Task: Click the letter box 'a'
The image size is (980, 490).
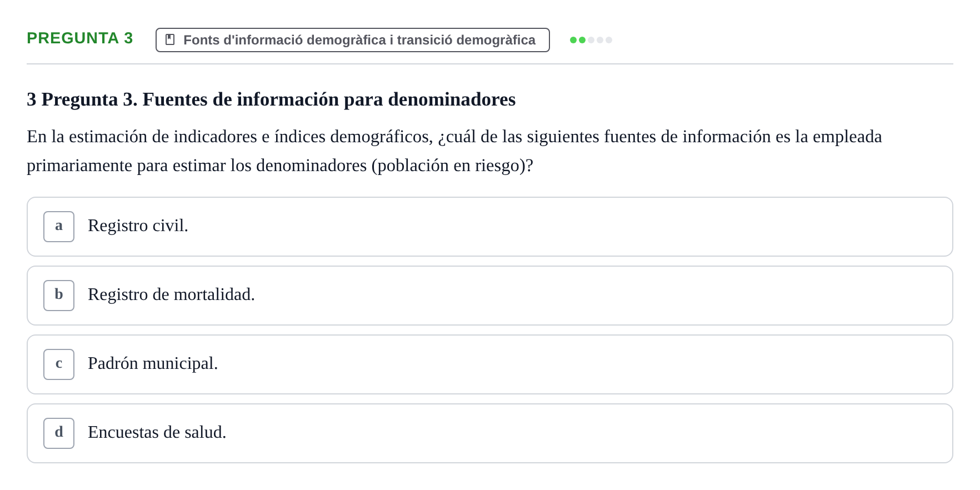Action: [59, 227]
